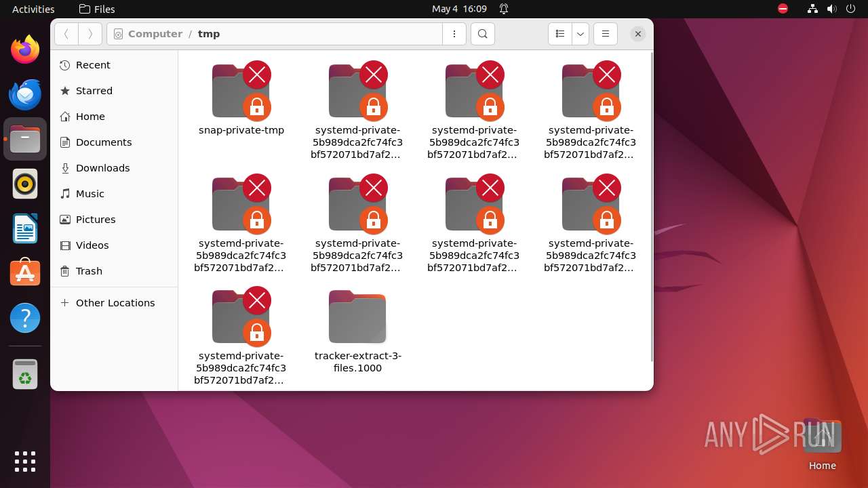This screenshot has height=488, width=868.
Task: Click the snap-private-tmp label
Action: tap(241, 130)
